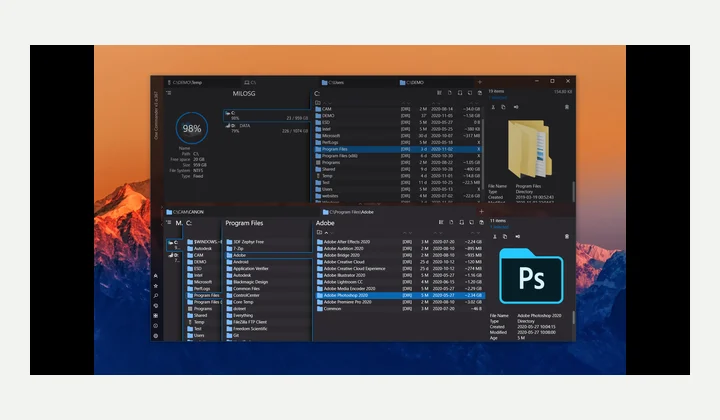Click the first toolbar icon above top file list

click(x=439, y=93)
